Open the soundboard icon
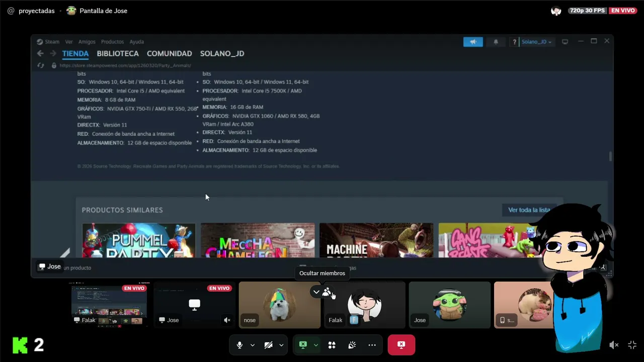The height and width of the screenshot is (362, 644). (x=352, y=345)
